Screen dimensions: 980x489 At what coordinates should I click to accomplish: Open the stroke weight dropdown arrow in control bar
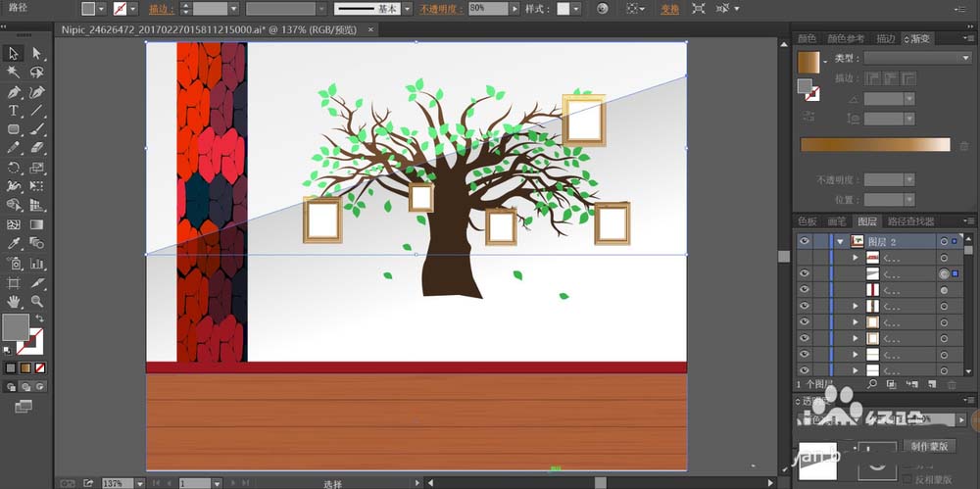click(234, 9)
